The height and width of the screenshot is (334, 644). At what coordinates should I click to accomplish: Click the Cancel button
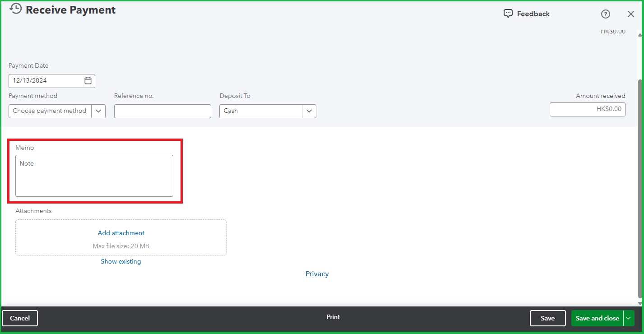click(x=20, y=318)
